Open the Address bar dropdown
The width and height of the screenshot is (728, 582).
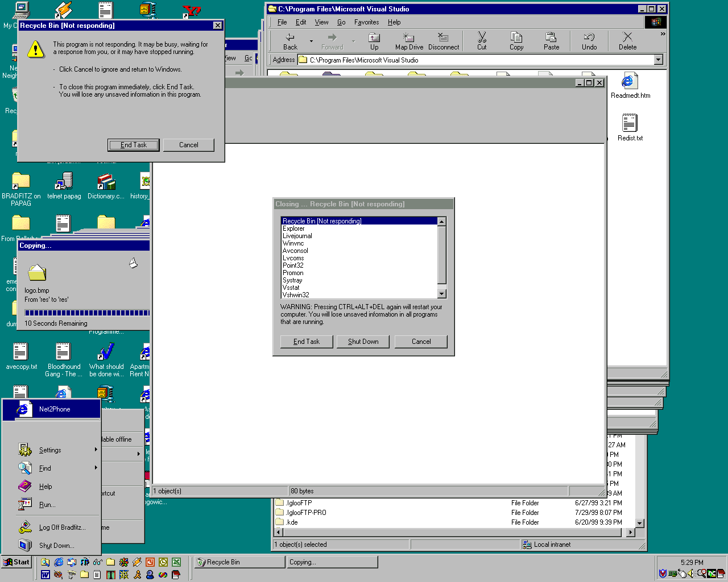point(659,60)
